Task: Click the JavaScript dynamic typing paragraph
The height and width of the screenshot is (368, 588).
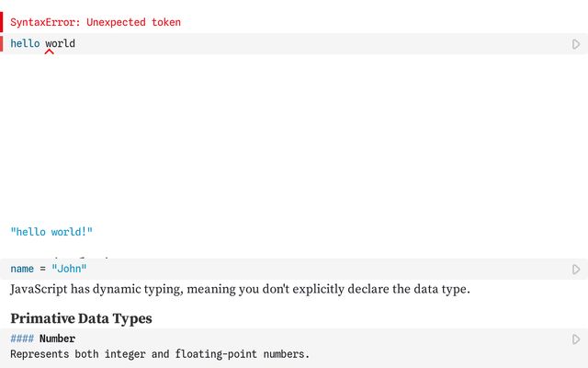Action: pos(239,290)
